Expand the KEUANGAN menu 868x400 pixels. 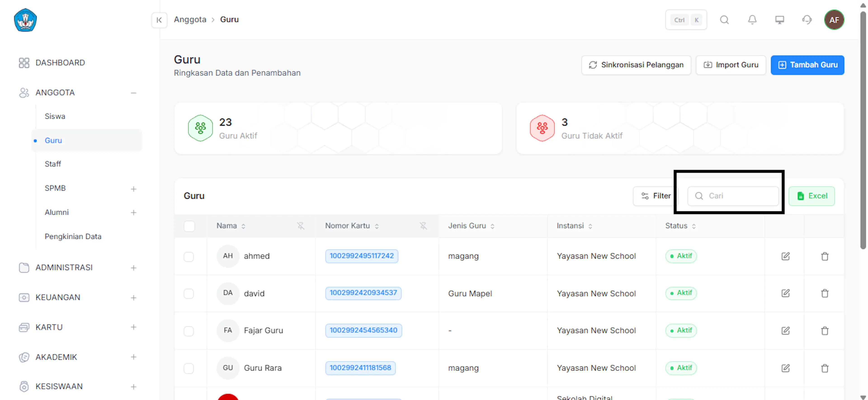coord(133,298)
